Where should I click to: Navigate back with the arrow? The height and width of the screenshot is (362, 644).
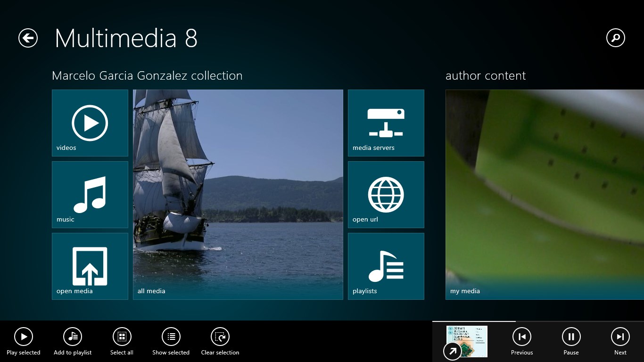[x=27, y=38]
